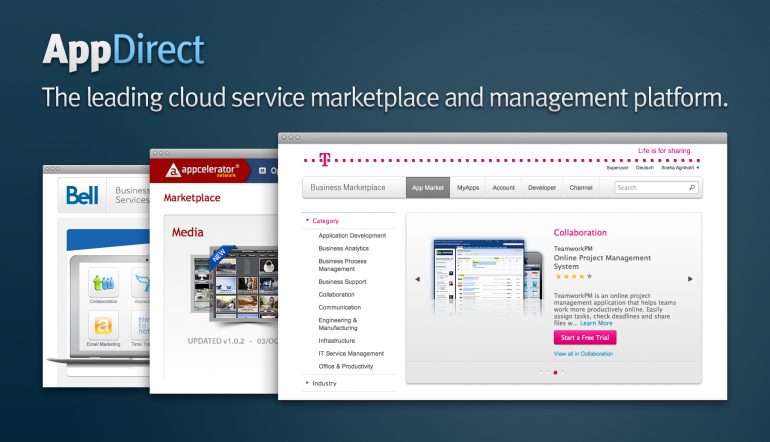770x442 pixels.
Task: Click the search magnifier icon
Action: [x=692, y=187]
